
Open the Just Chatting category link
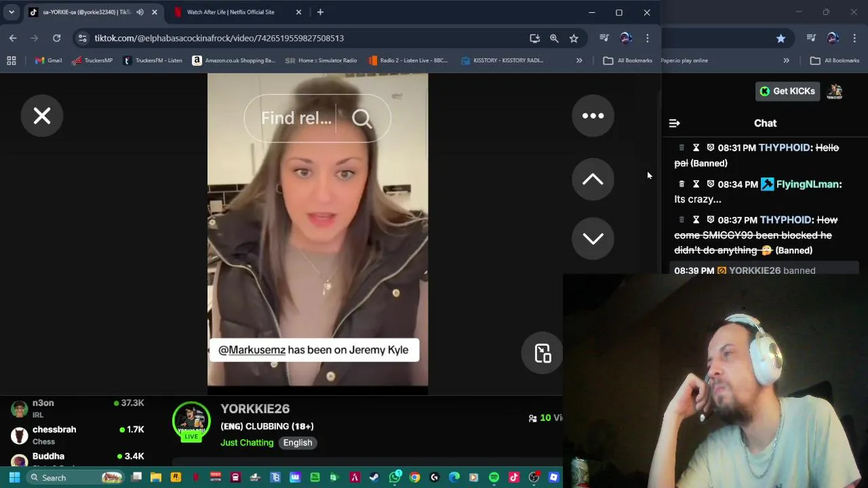[x=247, y=443]
